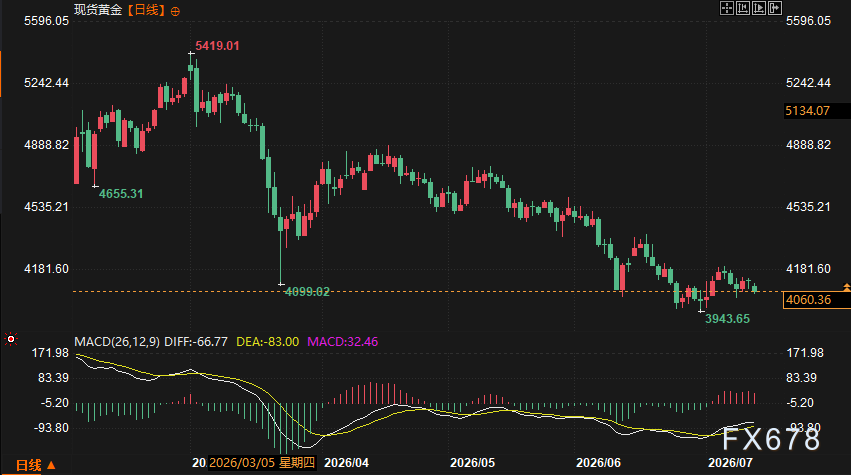Click the 2026/03/05 星期四 date marker
This screenshot has height=475, width=851.
(x=262, y=463)
